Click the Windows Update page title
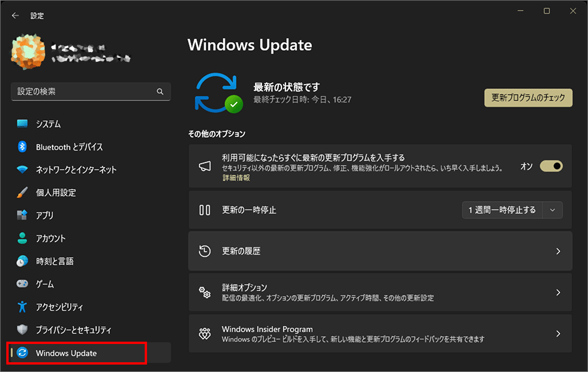This screenshot has height=372, width=588. click(250, 45)
